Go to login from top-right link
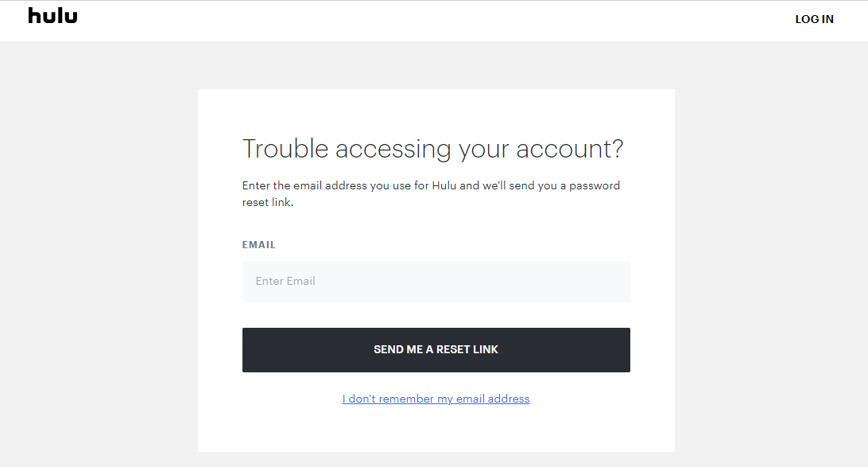Viewport: 868px width, 467px height. [x=814, y=19]
